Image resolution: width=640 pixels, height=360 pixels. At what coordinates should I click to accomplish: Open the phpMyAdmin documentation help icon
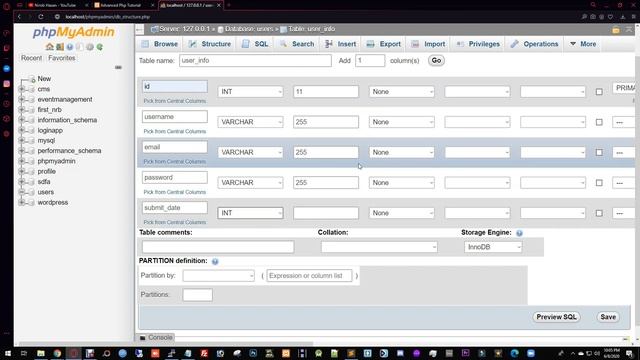70,47
